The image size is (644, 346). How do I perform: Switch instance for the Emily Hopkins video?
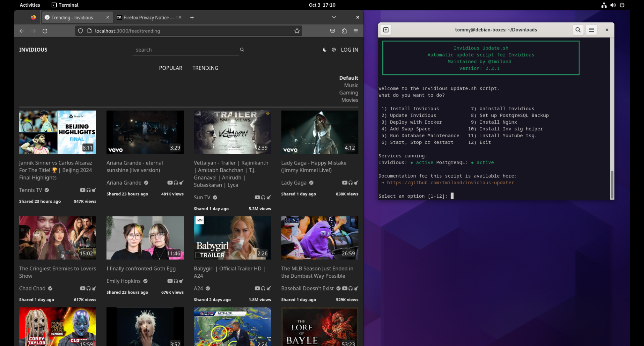(x=181, y=281)
